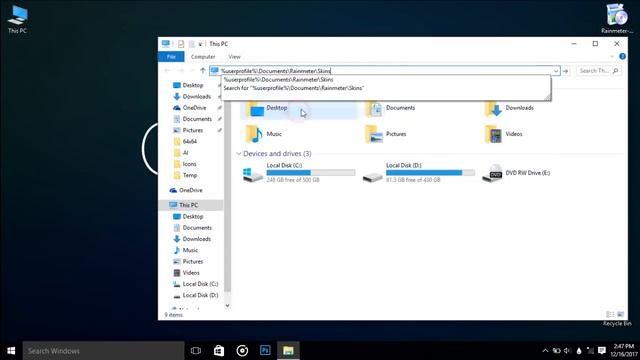Click File Explorer taskbar icon

pyautogui.click(x=288, y=351)
